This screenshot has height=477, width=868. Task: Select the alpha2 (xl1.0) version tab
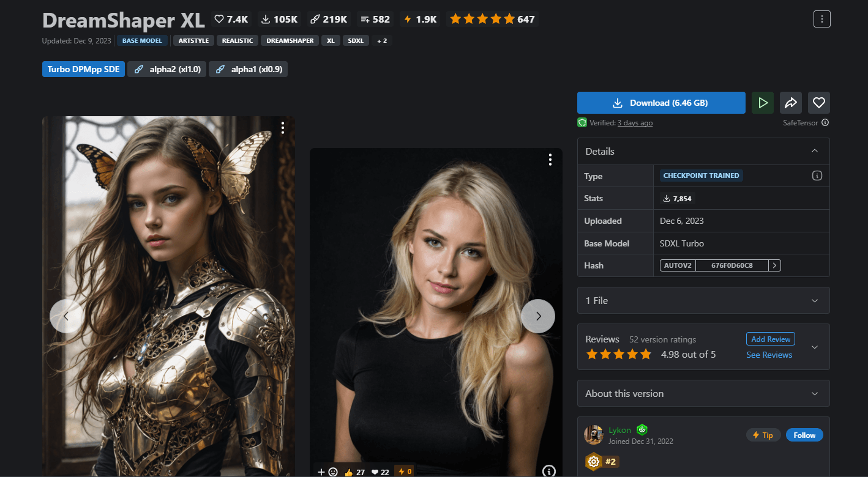(166, 69)
